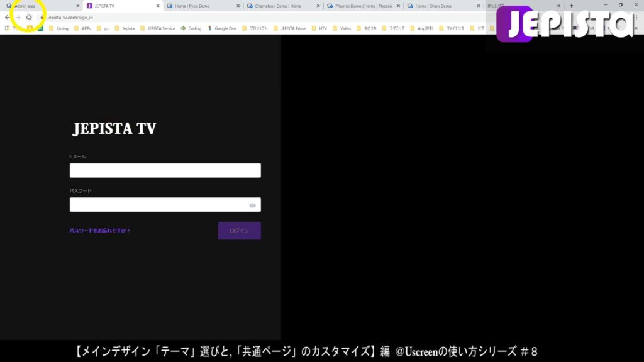This screenshot has height=362, width=644.
Task: Focus the パスワード input field
Action: pyautogui.click(x=165, y=204)
